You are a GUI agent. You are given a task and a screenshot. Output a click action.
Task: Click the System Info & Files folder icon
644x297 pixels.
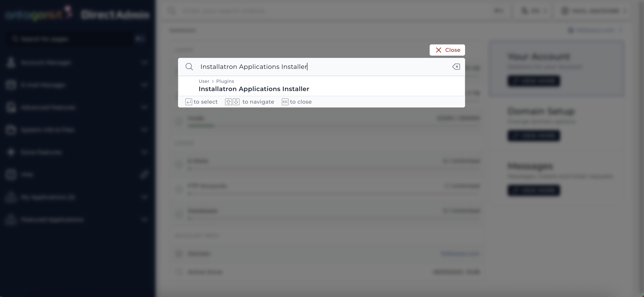click(x=11, y=130)
